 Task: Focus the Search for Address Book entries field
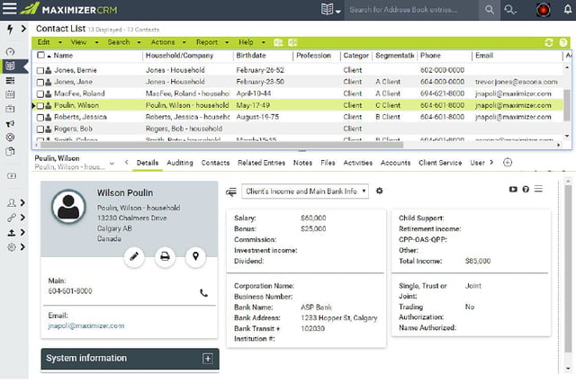[x=411, y=10]
